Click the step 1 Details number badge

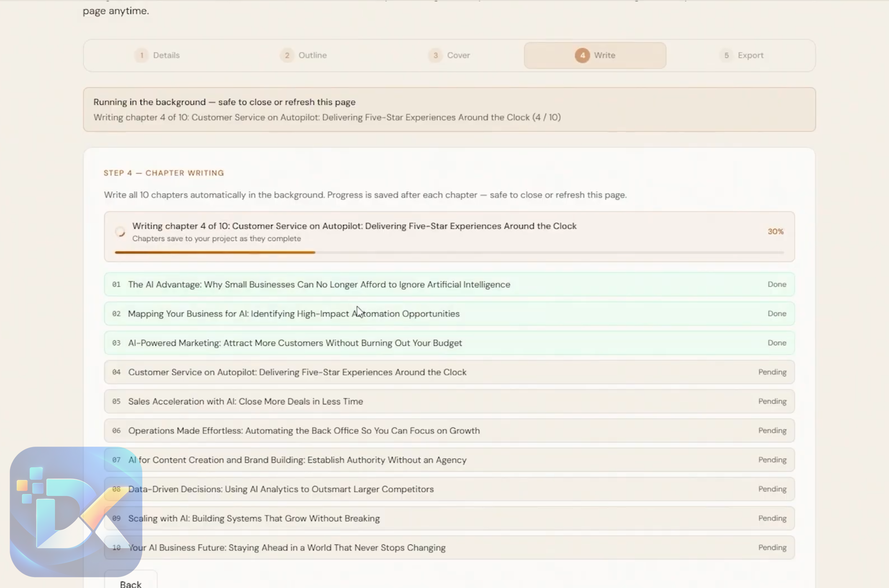point(141,55)
